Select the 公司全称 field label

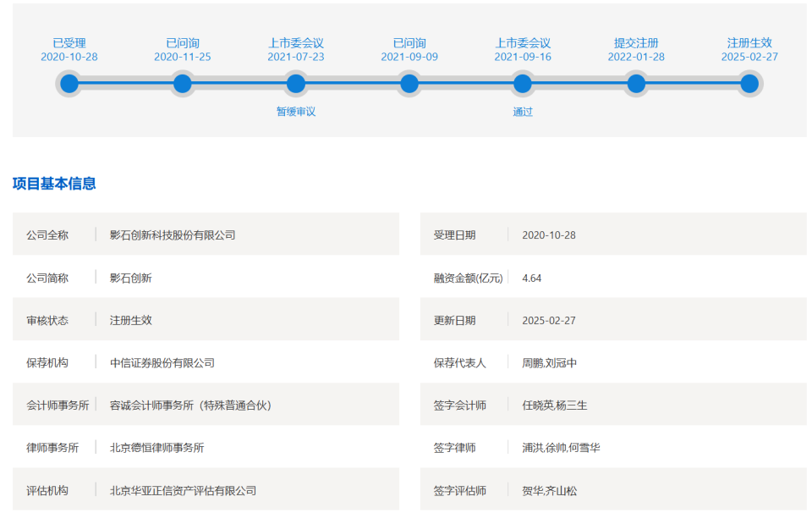point(47,235)
